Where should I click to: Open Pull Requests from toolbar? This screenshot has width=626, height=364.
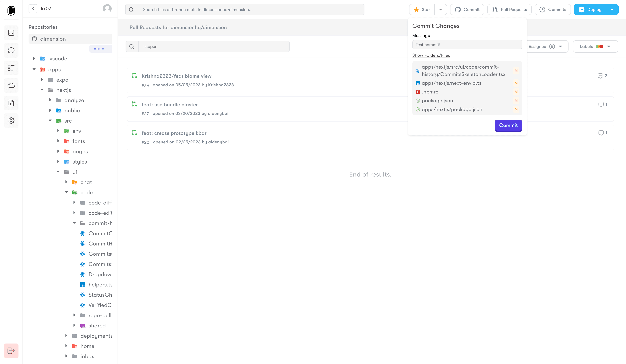pos(509,10)
